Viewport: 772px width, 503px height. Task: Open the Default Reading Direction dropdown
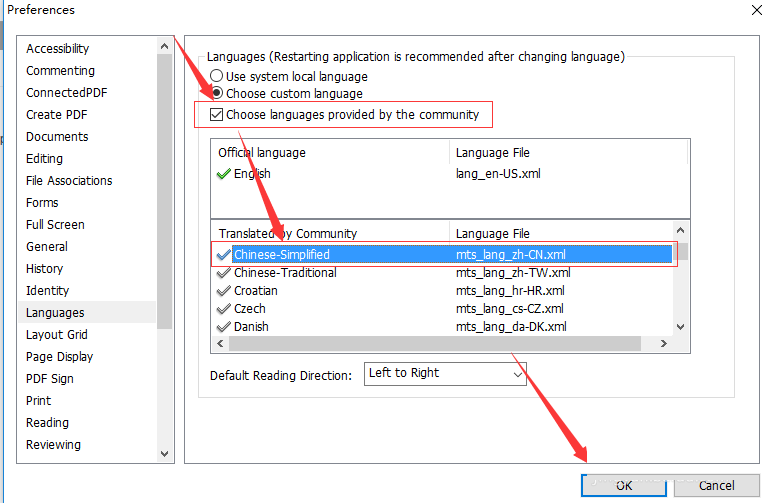(x=445, y=374)
